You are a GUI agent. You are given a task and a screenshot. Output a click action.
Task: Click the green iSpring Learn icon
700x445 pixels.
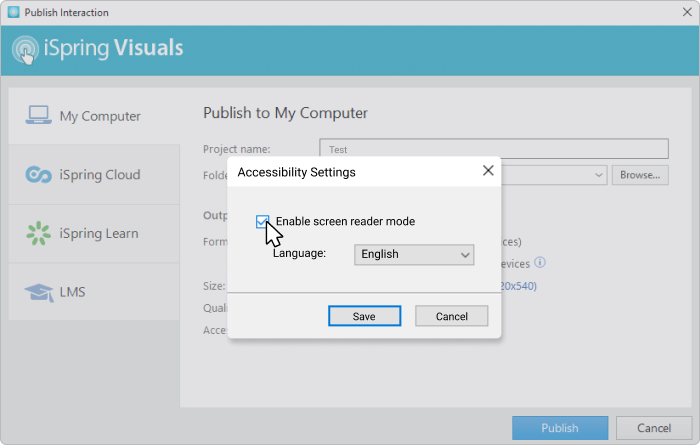click(38, 233)
